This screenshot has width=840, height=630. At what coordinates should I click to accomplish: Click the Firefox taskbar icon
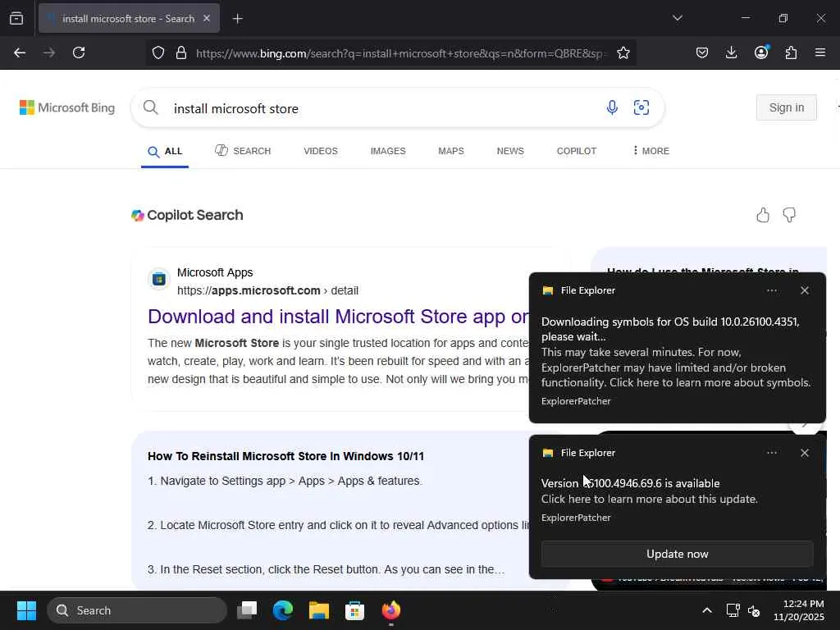pyautogui.click(x=391, y=610)
